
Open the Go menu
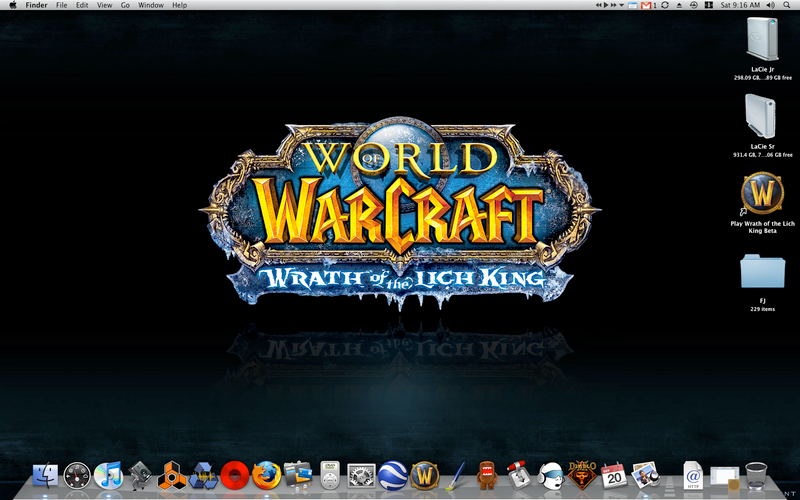(125, 6)
